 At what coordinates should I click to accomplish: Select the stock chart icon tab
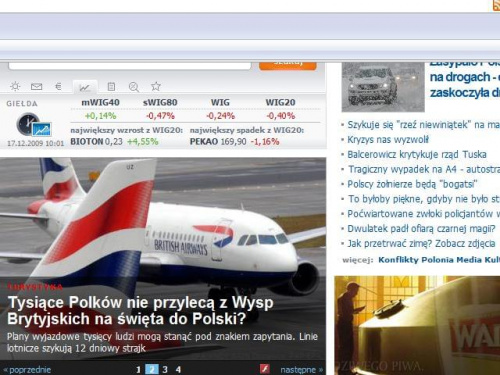[85, 87]
